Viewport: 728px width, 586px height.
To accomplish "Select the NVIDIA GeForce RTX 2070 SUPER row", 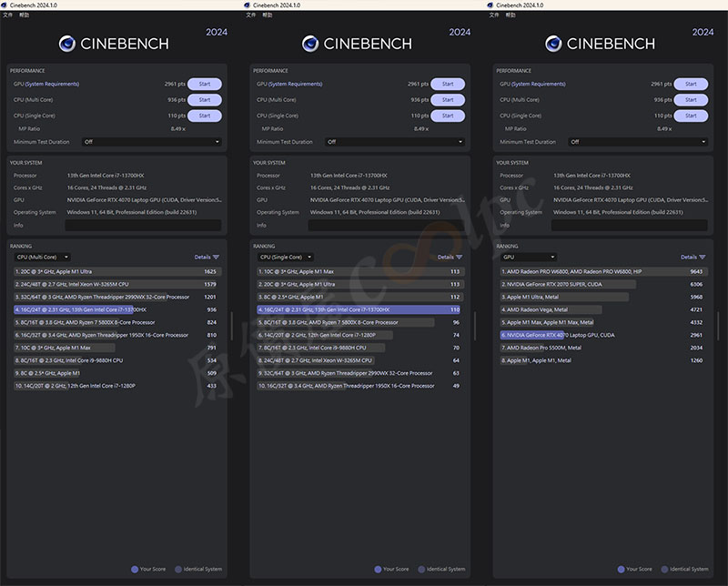I will 604,284.
